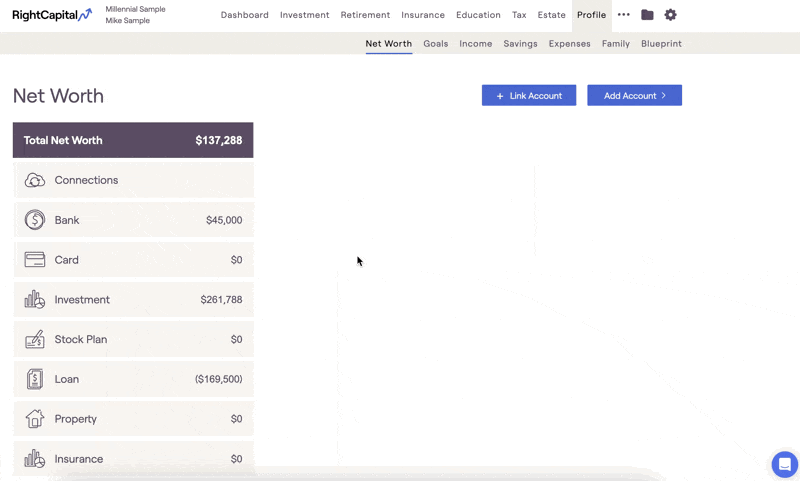Viewport: 800px width, 481px height.
Task: Click the Card $0 amount
Action: (x=236, y=260)
